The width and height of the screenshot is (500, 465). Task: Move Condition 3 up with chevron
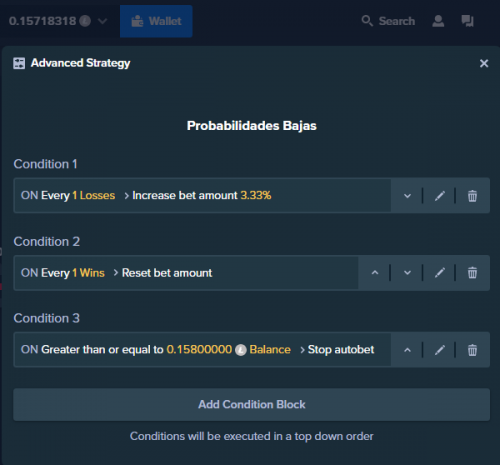click(407, 350)
